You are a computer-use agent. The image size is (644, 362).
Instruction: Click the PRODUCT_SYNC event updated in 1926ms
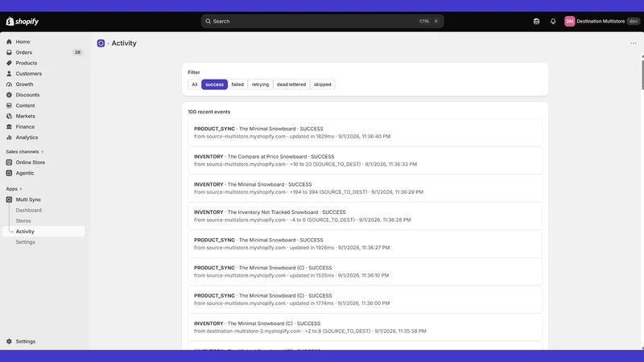(365, 244)
